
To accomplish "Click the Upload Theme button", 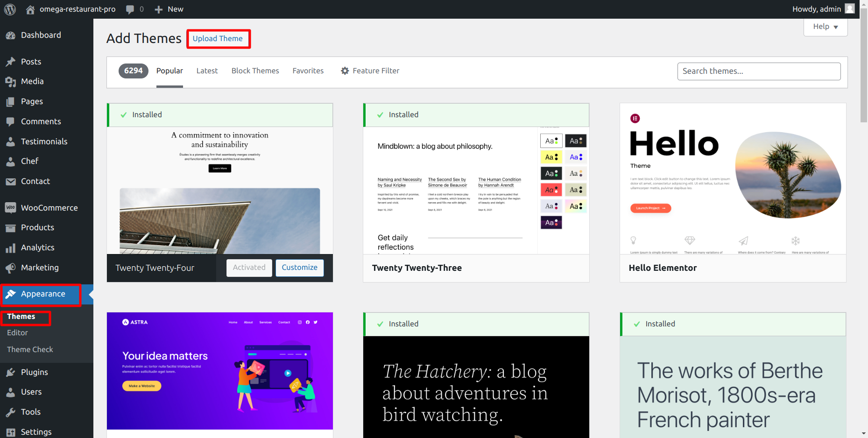I will (218, 39).
